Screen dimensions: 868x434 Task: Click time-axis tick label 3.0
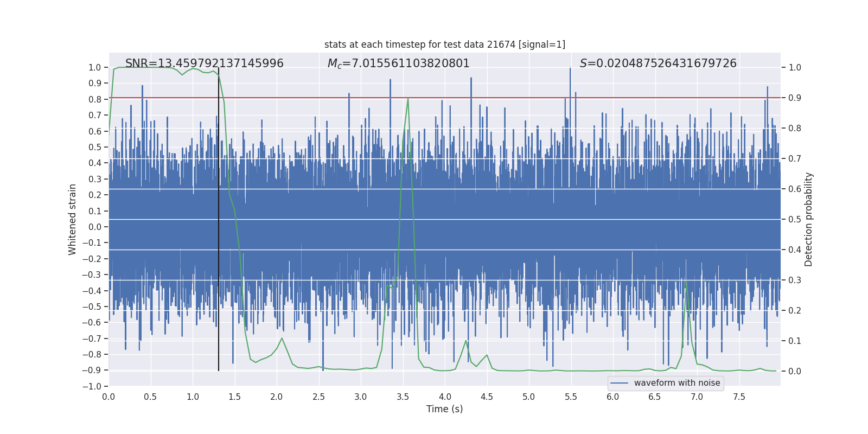[x=361, y=397]
